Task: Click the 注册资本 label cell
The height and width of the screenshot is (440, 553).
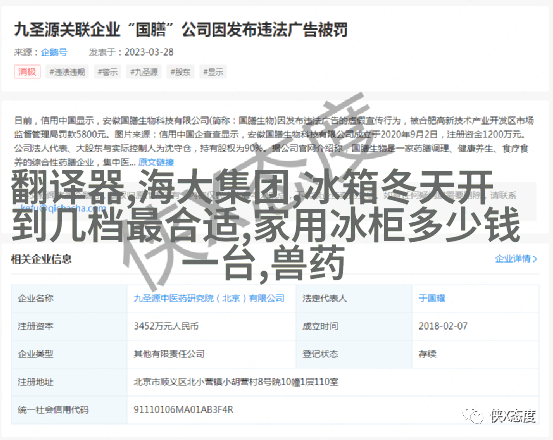Action: point(69,326)
